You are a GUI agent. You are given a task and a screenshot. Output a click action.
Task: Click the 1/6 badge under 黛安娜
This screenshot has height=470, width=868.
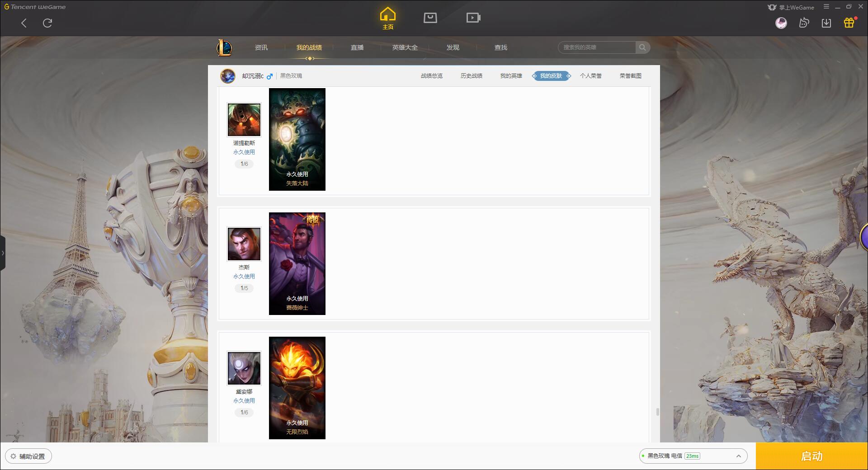[244, 413]
